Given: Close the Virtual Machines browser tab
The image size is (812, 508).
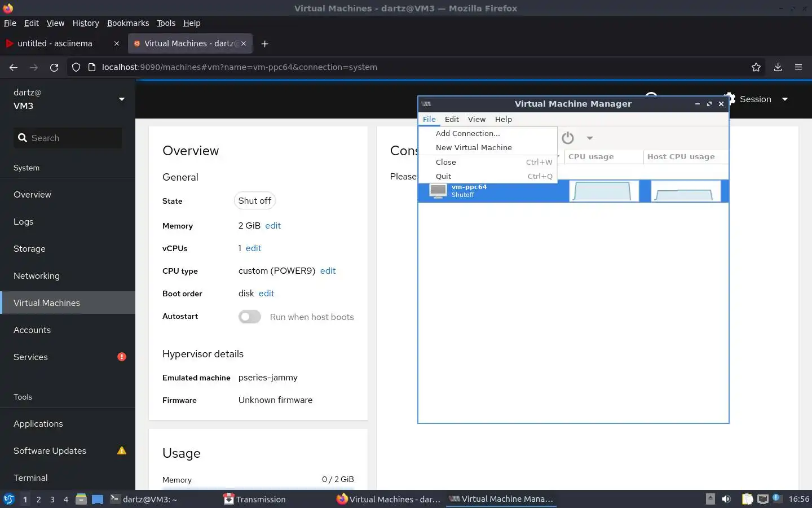Looking at the screenshot, I should 244,43.
